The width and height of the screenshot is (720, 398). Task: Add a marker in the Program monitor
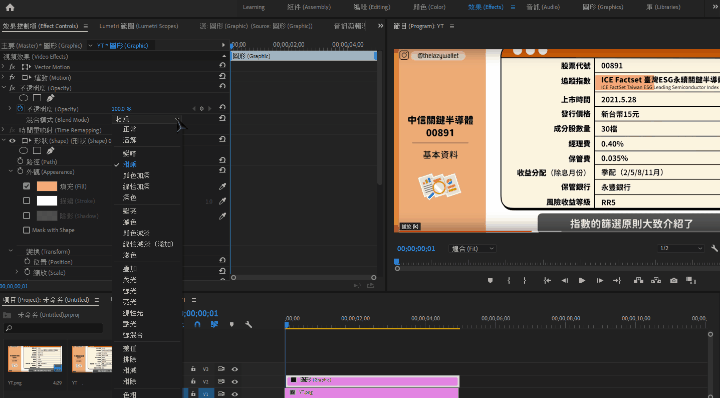click(490, 280)
